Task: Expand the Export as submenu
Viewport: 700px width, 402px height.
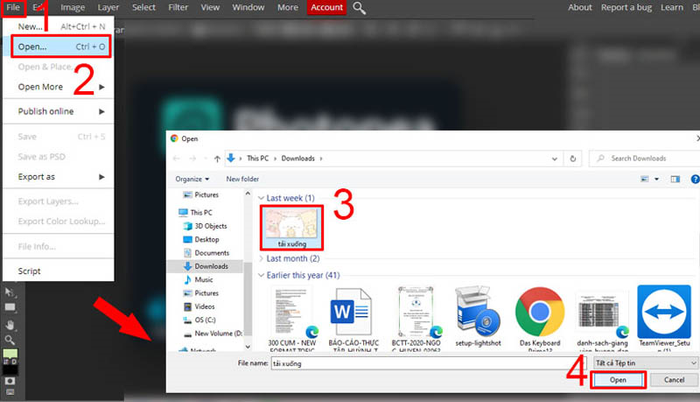Action: (58, 177)
